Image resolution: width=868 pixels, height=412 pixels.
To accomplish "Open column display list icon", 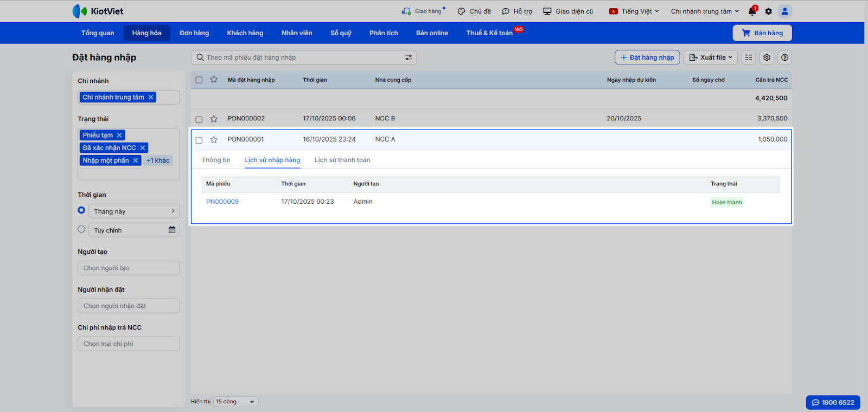I will (749, 57).
